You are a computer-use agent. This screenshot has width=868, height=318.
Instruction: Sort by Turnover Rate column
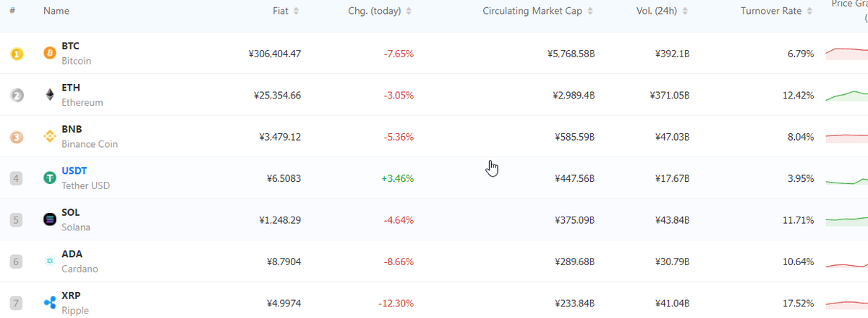coord(776,11)
